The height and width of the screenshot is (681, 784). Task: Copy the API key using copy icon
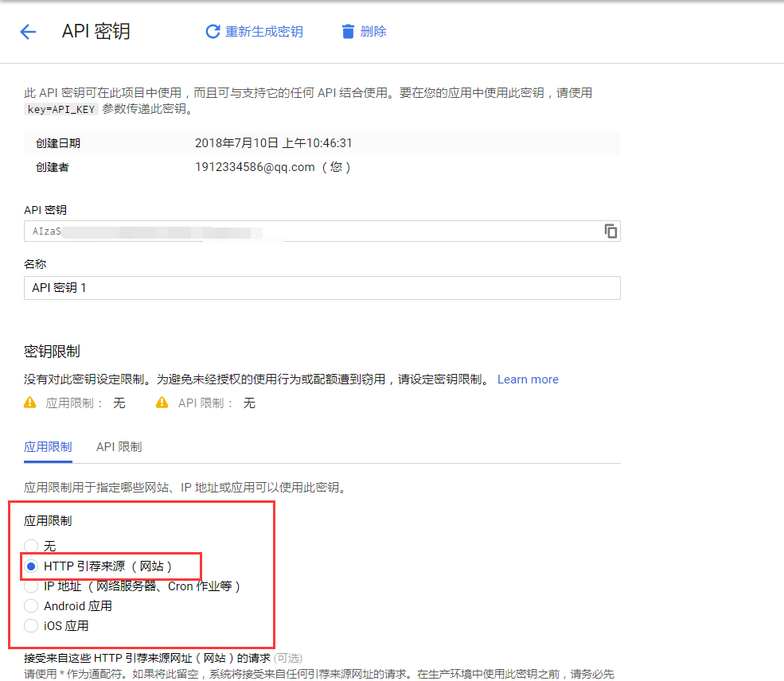click(610, 232)
